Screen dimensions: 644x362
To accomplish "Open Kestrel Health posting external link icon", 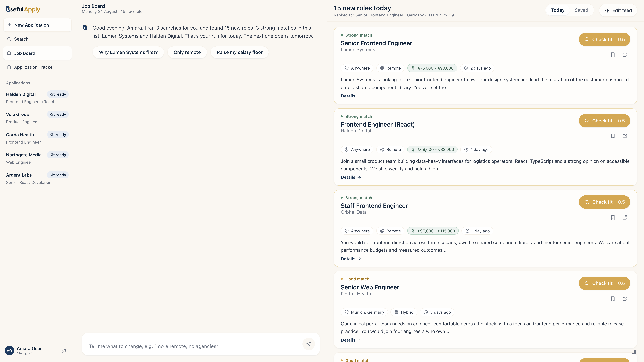I will click(625, 299).
